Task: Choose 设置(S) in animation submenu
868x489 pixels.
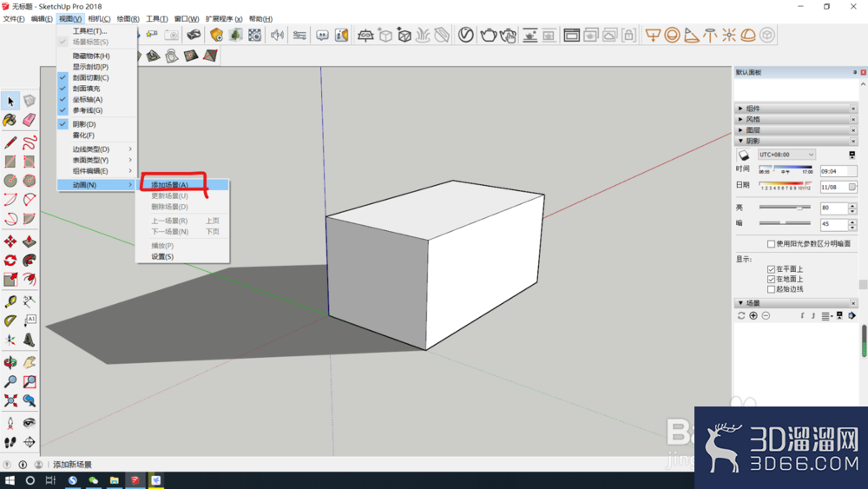Action: click(182, 257)
